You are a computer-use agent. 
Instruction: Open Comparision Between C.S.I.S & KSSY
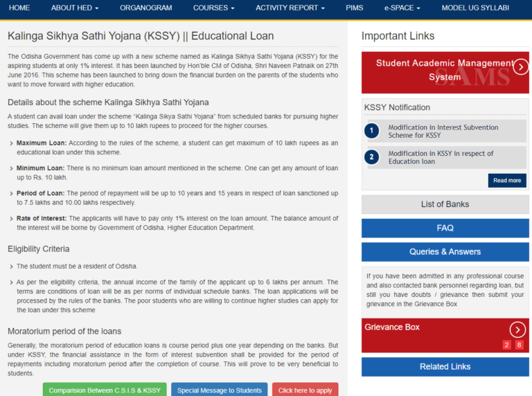click(105, 390)
